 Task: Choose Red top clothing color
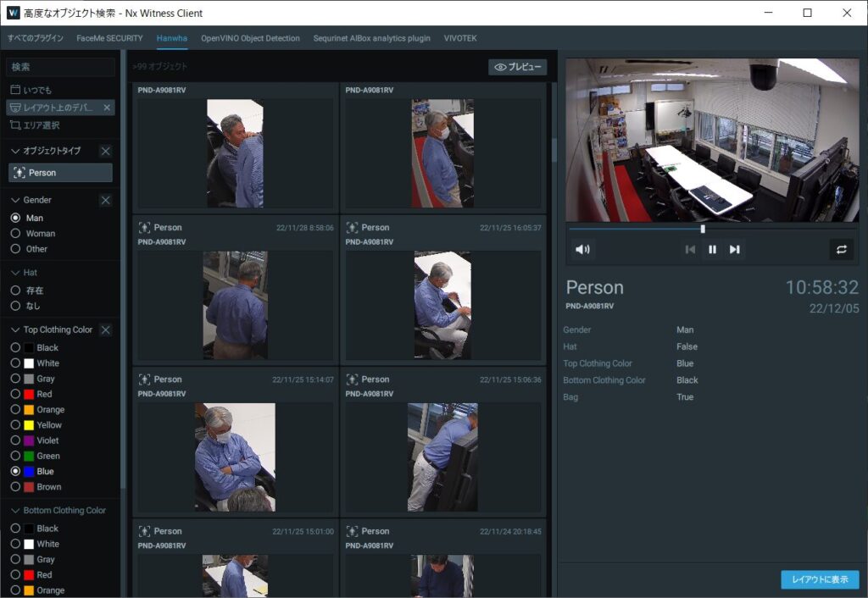click(x=15, y=394)
